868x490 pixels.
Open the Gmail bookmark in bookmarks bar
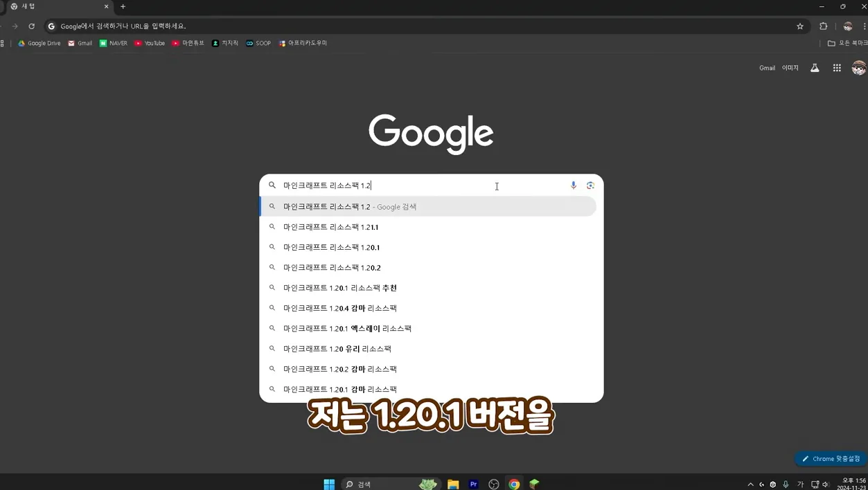point(80,43)
